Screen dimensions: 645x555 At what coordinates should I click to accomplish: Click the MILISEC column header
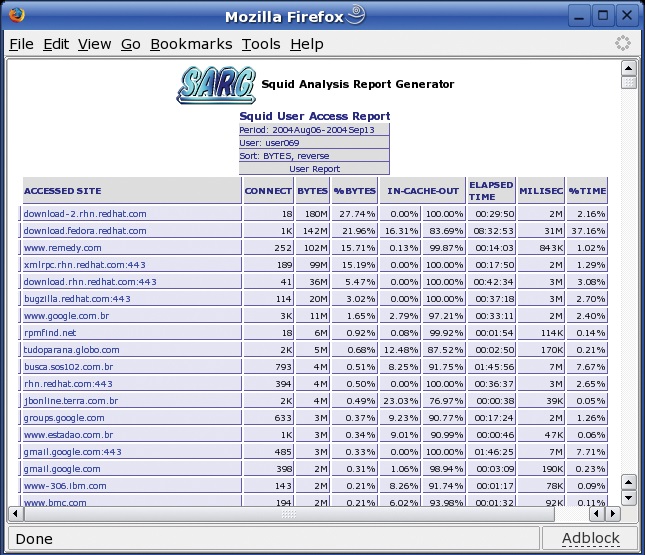pos(541,190)
